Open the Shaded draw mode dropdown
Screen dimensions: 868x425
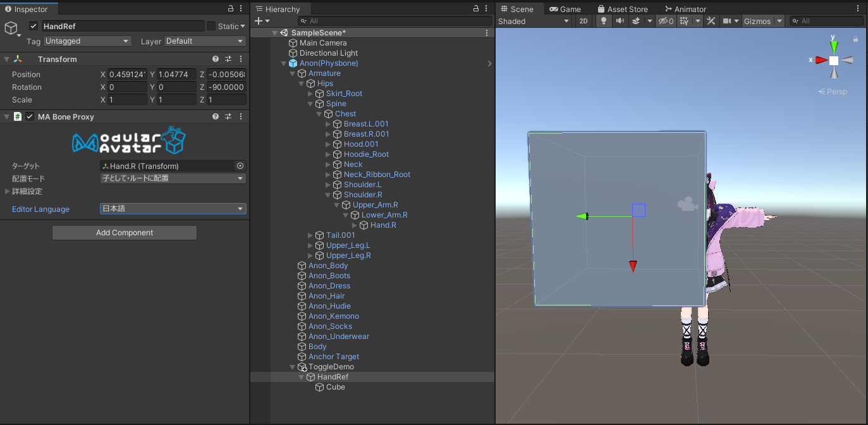click(x=534, y=21)
